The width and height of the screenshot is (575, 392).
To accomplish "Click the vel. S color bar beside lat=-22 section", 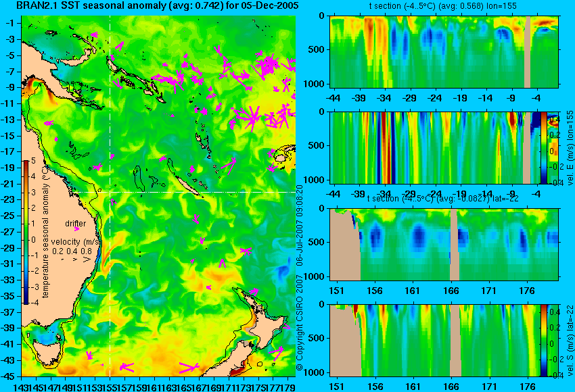I will coord(544,341).
